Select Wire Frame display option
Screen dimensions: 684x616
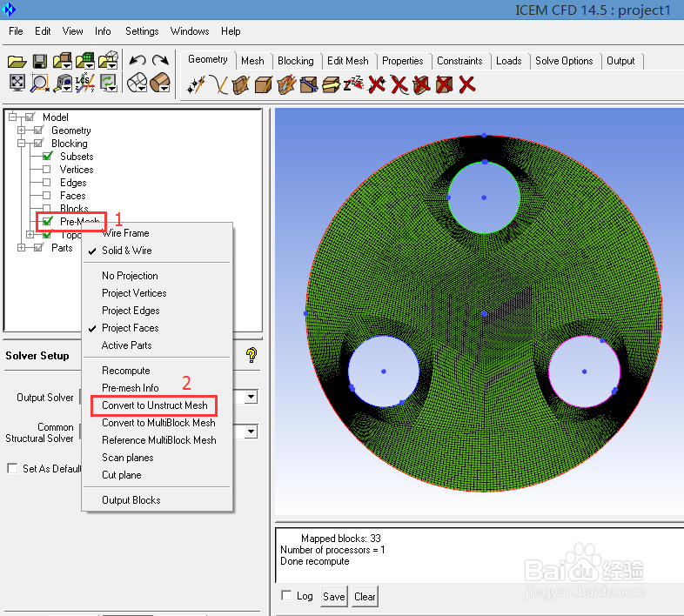click(x=125, y=233)
